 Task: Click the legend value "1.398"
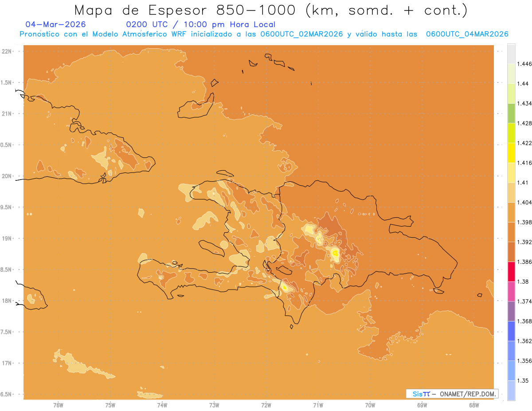524,222
